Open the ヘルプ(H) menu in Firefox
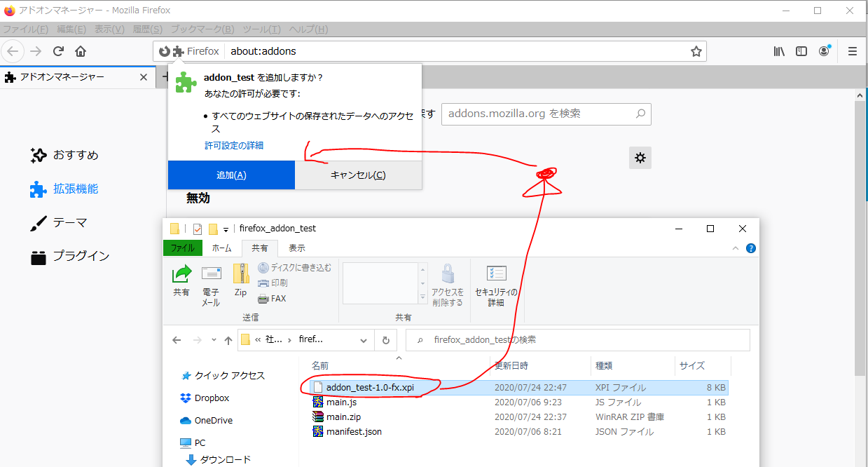 pos(308,29)
